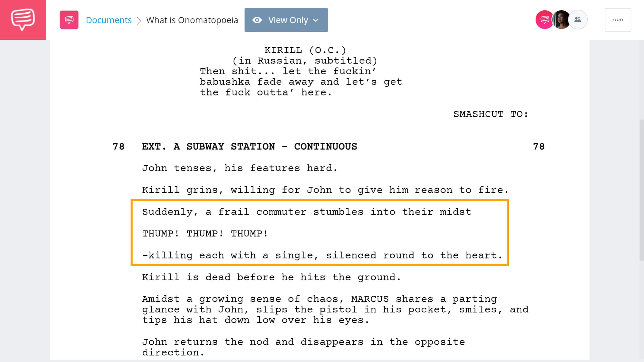Select the What is Onomatopoeia document title

pos(192,20)
